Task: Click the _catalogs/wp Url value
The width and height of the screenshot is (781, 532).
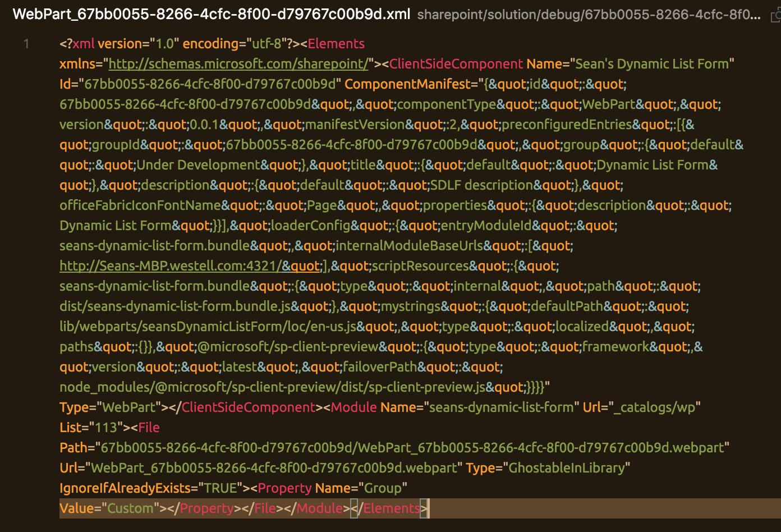Action: 655,407
